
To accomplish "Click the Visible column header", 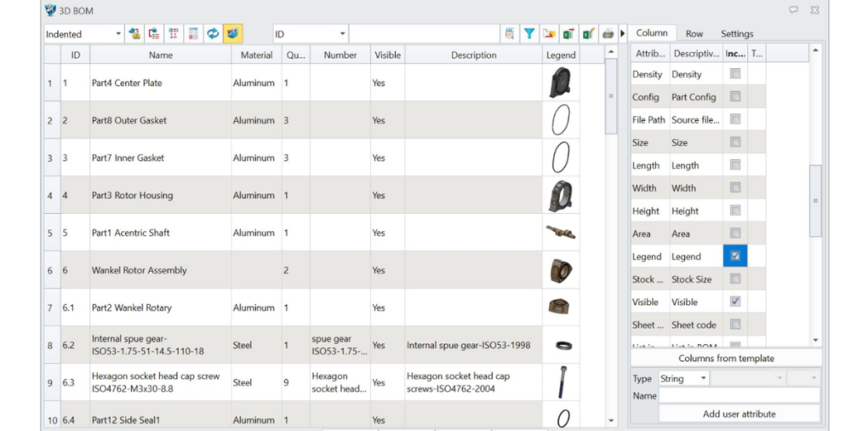I will [x=387, y=55].
